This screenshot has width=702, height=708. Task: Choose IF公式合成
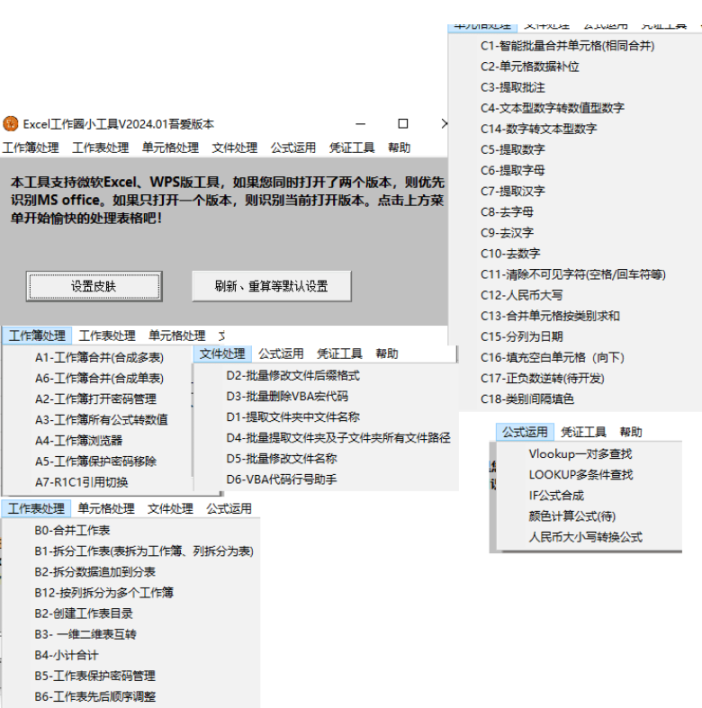(x=556, y=495)
